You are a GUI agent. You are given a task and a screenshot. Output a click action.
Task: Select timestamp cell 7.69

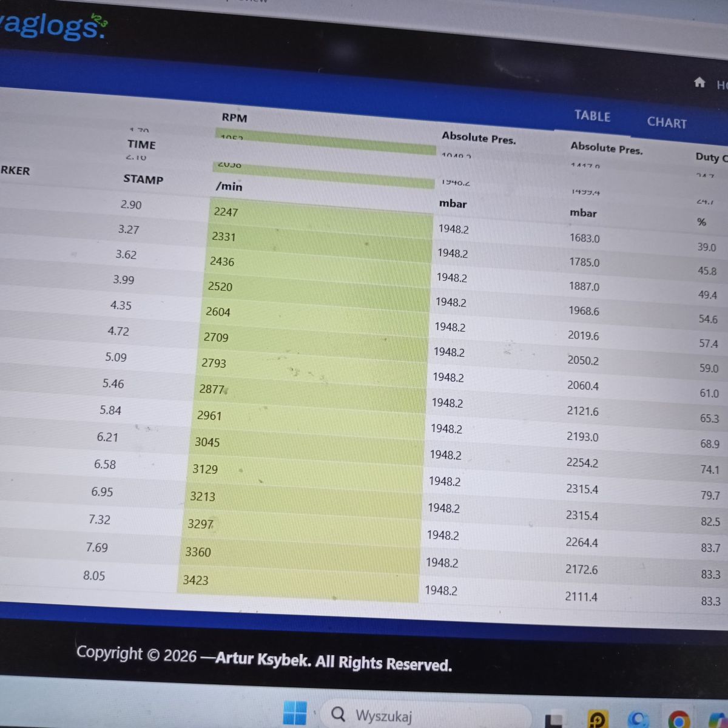tap(96, 547)
